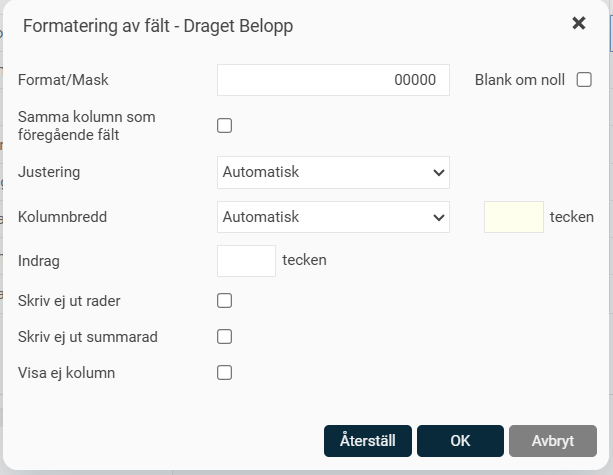The height and width of the screenshot is (475, 613).
Task: Cancel using the Avbryt button
Action: (553, 441)
